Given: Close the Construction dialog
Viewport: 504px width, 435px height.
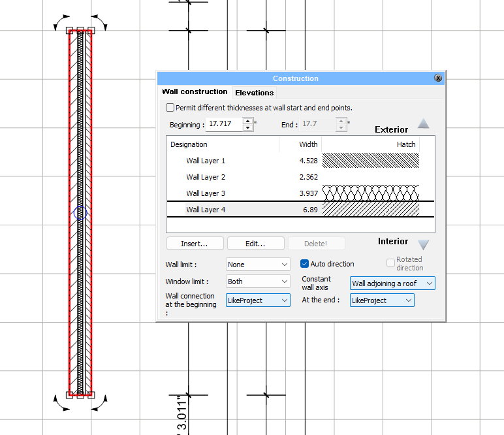Looking at the screenshot, I should pyautogui.click(x=438, y=78).
